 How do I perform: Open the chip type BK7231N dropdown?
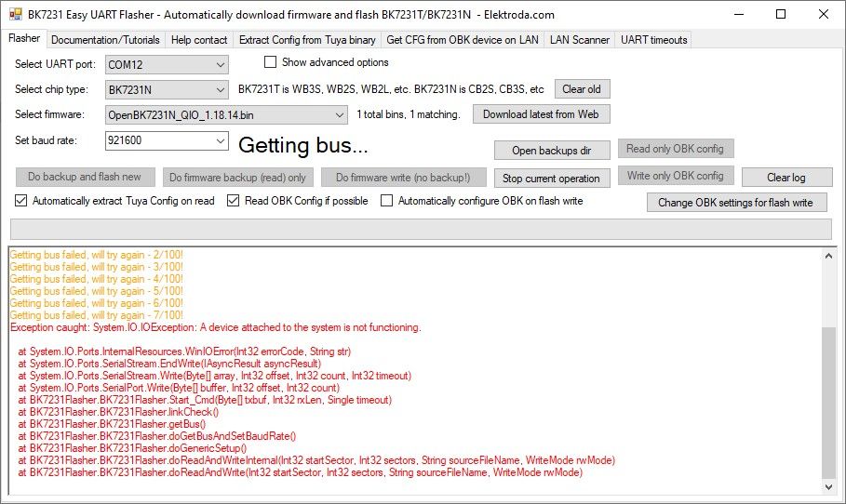click(x=167, y=89)
